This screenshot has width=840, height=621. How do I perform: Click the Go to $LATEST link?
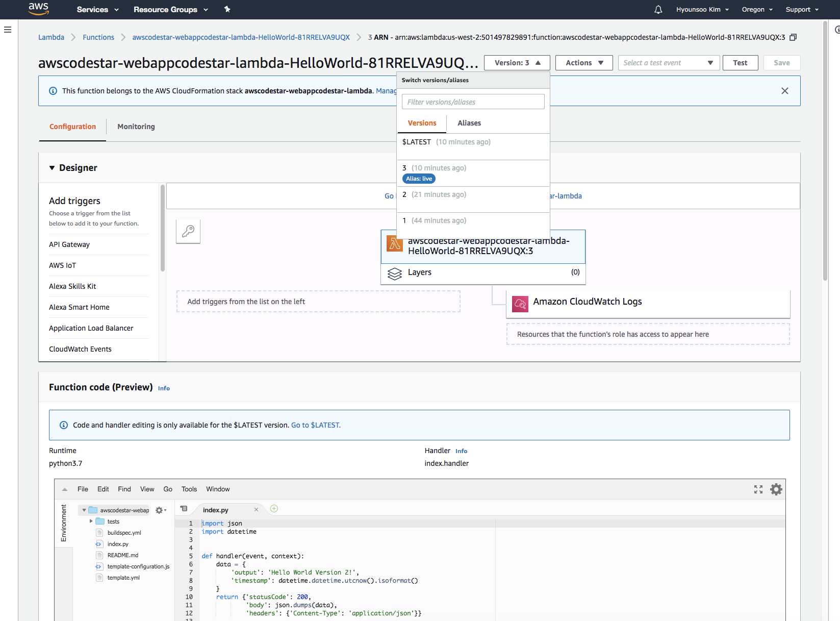tap(316, 425)
